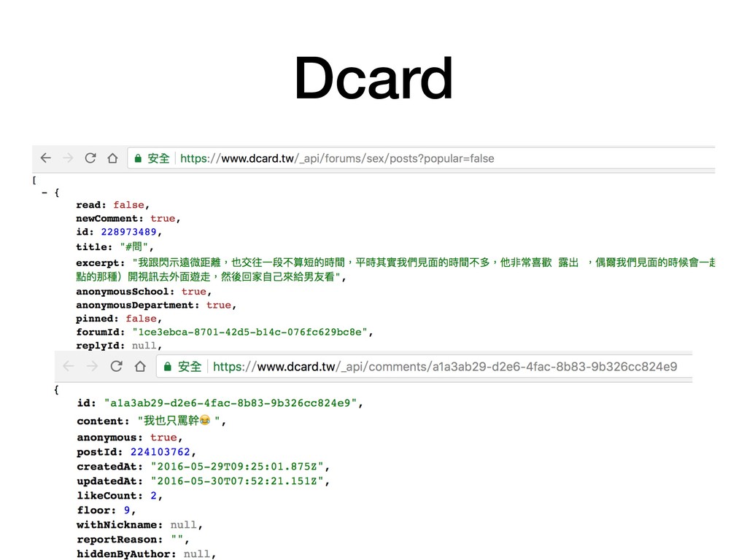Click forward arrow in the comments API browser bar
This screenshot has width=747, height=560.
click(x=93, y=366)
